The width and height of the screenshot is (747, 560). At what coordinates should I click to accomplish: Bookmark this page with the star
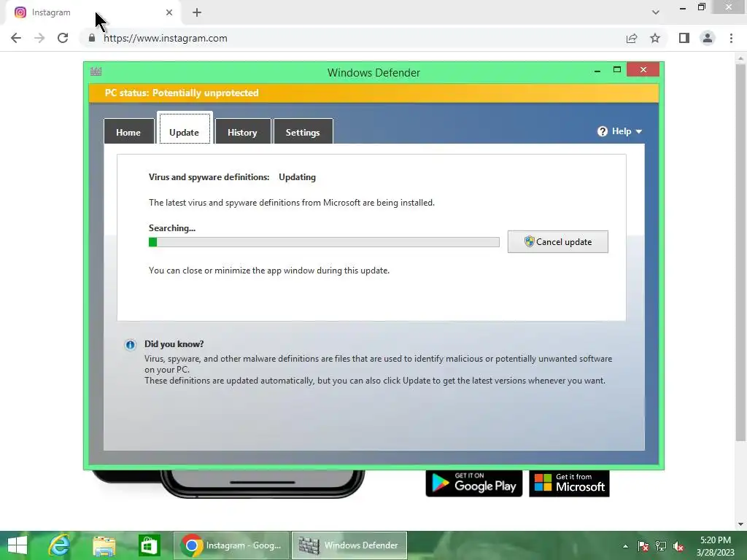pyautogui.click(x=655, y=38)
